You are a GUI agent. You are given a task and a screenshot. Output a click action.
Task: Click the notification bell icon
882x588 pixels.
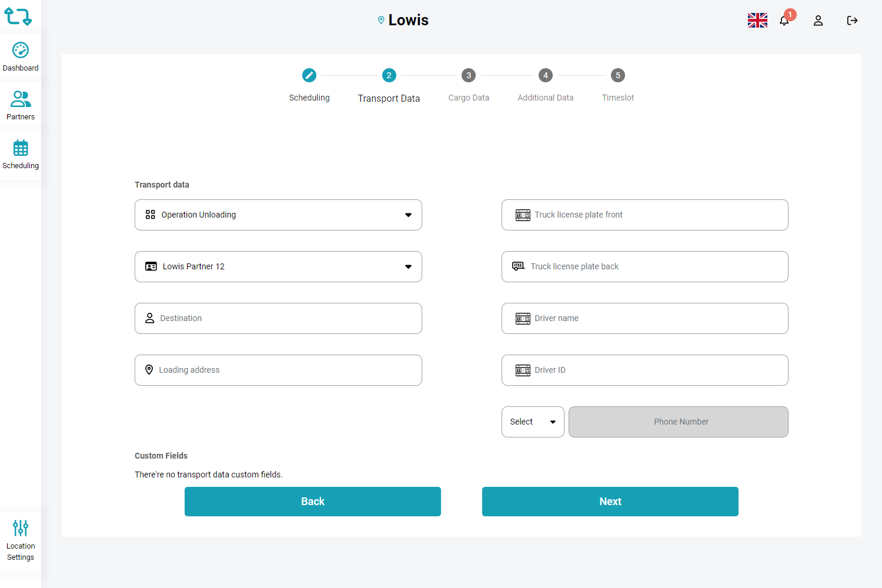coord(784,21)
